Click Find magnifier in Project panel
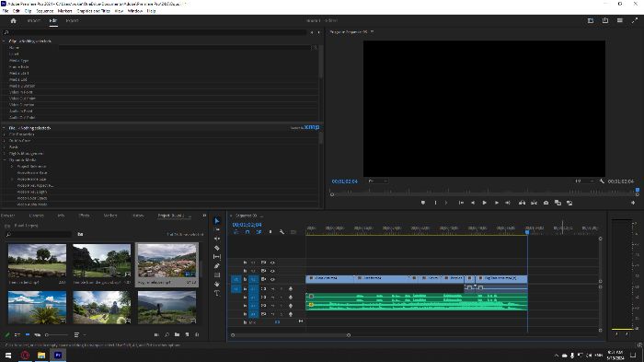The height and width of the screenshot is (362, 644). (x=167, y=335)
